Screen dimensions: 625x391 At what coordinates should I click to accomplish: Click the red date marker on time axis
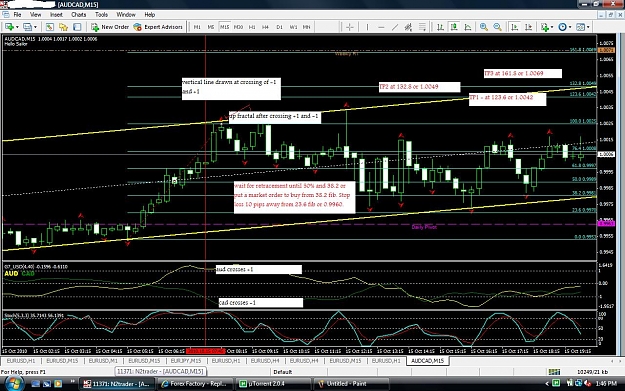pyautogui.click(x=206, y=351)
